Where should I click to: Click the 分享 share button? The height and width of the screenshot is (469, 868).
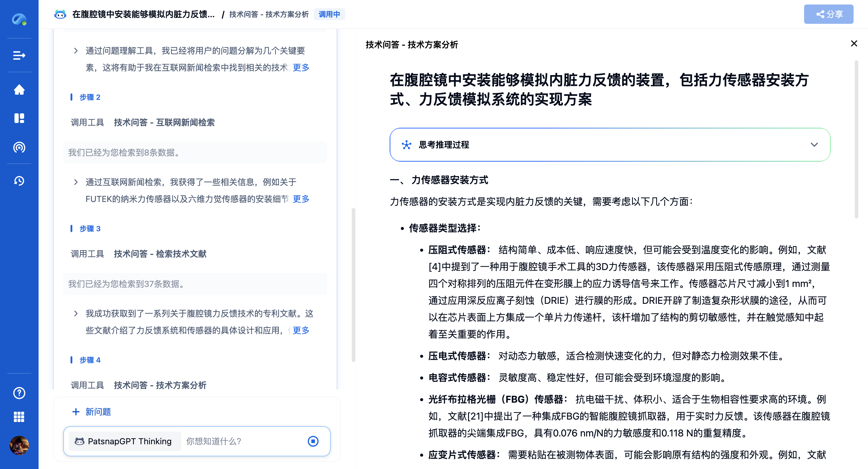click(828, 14)
